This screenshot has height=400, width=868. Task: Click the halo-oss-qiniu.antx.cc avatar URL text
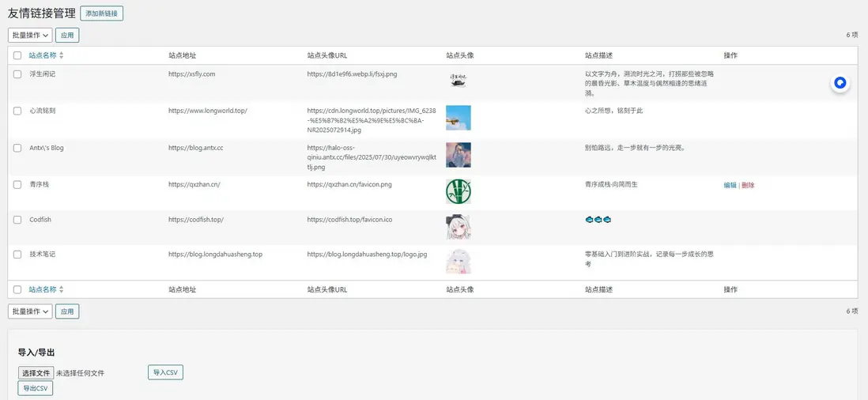(x=372, y=157)
